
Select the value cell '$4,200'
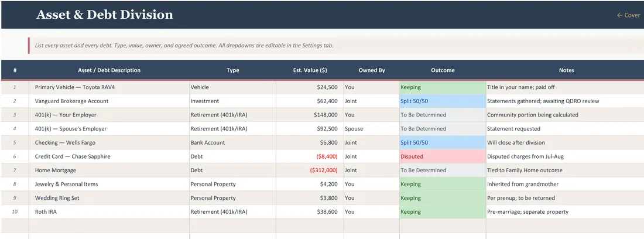pos(310,184)
